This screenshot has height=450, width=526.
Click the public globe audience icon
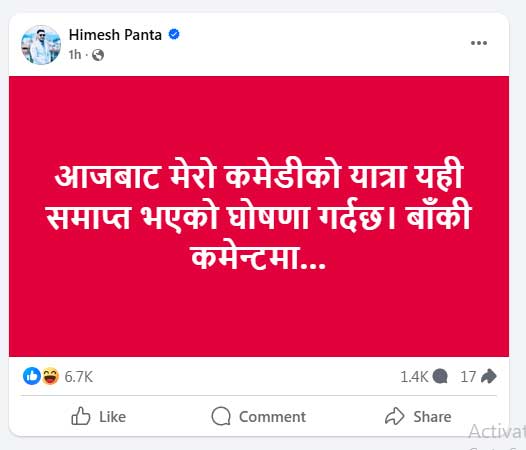coord(98,55)
